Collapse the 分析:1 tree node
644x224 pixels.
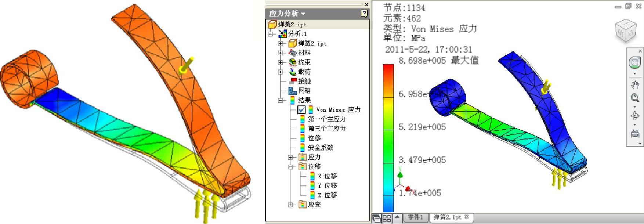tap(271, 34)
